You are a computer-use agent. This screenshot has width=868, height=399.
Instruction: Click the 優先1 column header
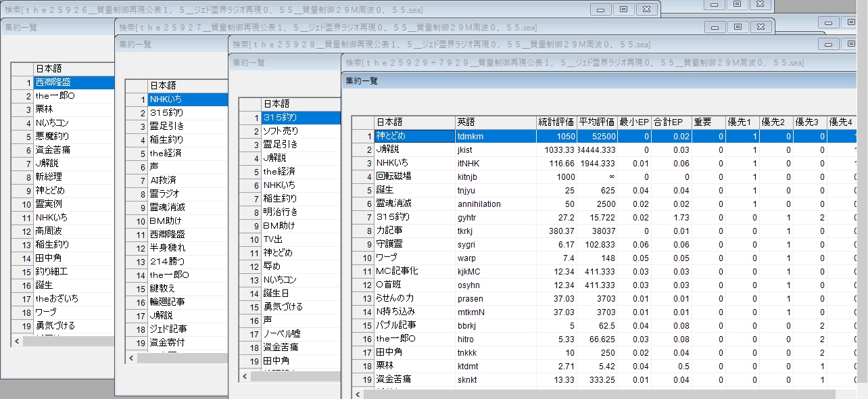742,122
